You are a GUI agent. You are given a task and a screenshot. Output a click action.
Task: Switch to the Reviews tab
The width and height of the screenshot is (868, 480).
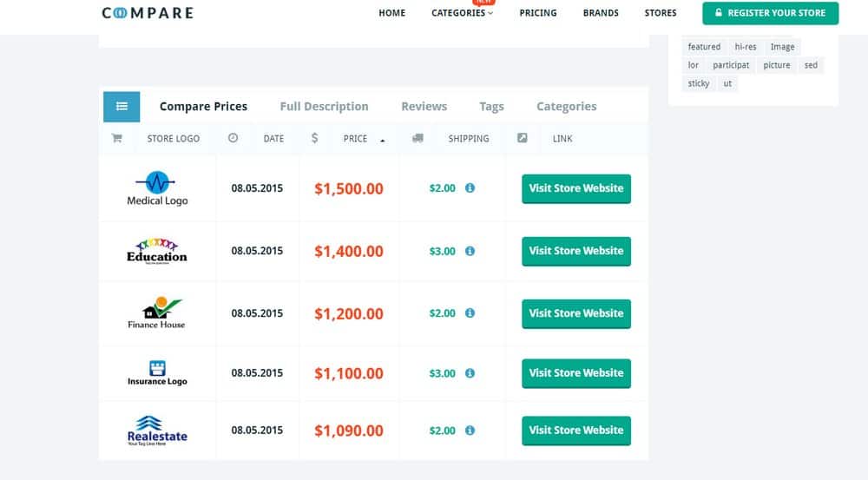424,107
